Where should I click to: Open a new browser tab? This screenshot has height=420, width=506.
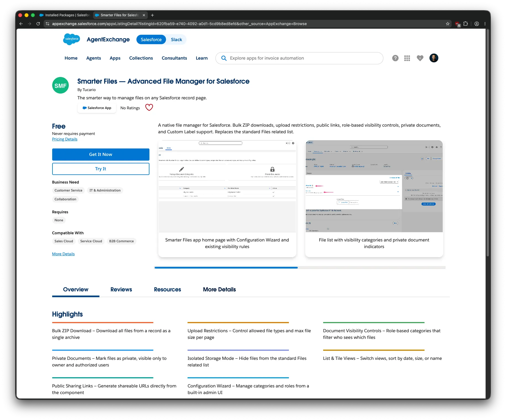[x=152, y=15]
